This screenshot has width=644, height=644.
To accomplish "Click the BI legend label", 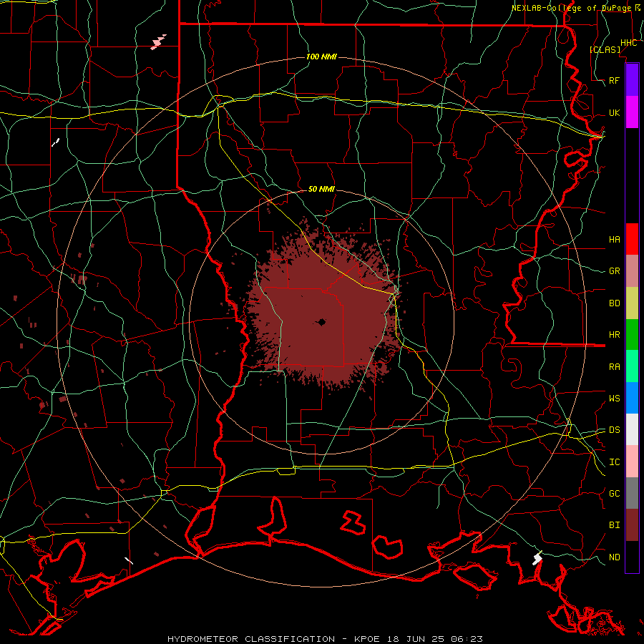I will pyautogui.click(x=614, y=525).
